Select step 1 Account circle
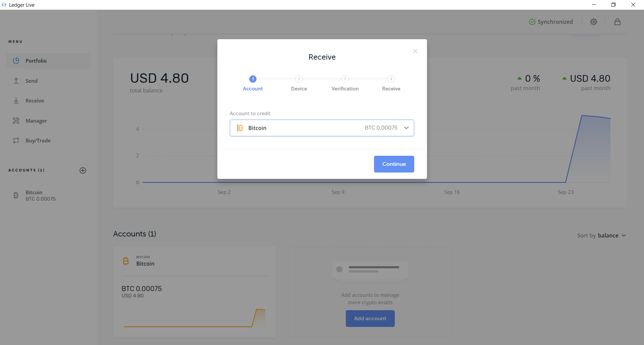The image size is (644, 345). click(x=253, y=79)
